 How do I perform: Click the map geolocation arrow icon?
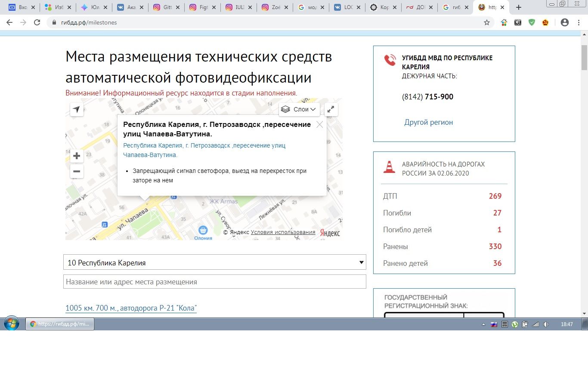pos(77,109)
